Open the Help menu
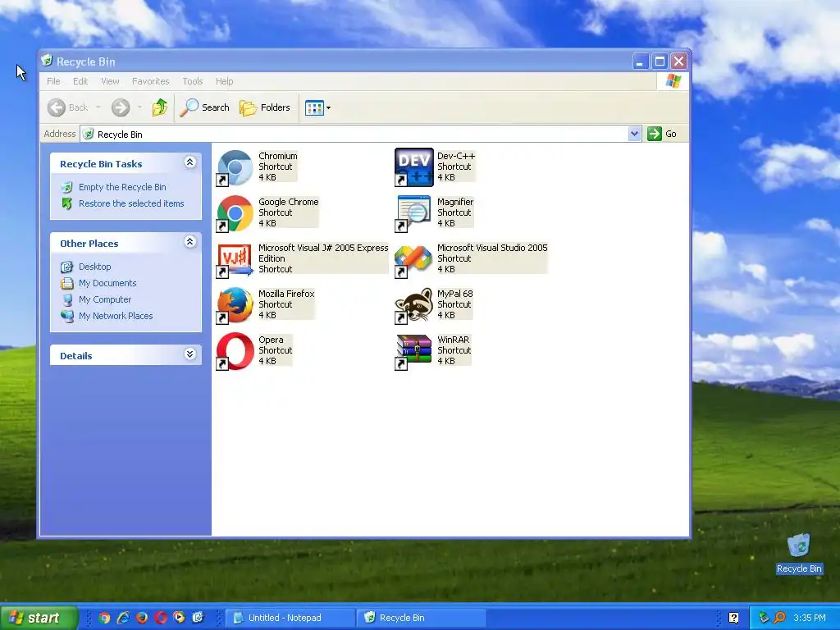This screenshot has height=630, width=840. click(x=225, y=81)
